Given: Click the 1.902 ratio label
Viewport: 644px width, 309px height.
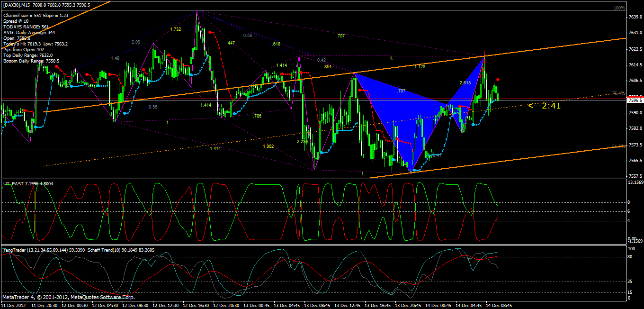Looking at the screenshot, I should click(268, 147).
